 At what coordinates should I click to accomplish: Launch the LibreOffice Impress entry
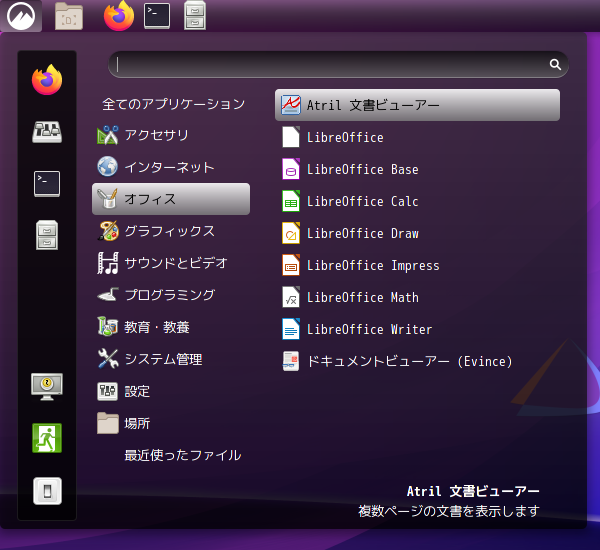coord(417,265)
